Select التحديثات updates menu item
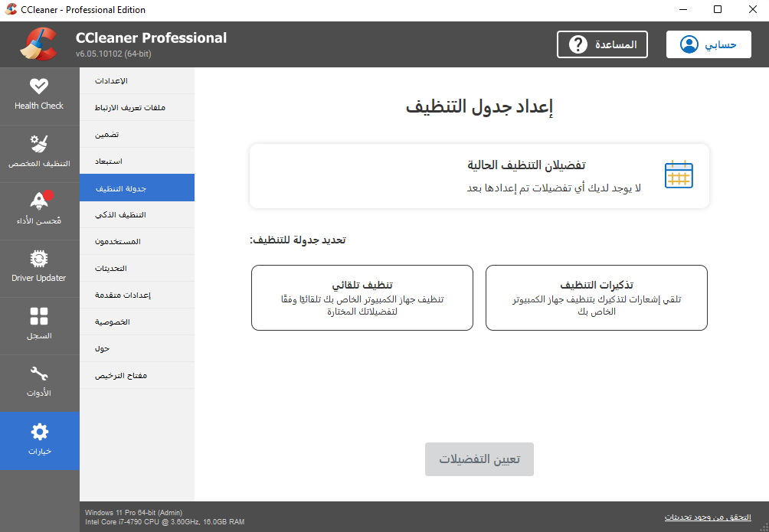Viewport: 769px width, 532px height. [137, 268]
